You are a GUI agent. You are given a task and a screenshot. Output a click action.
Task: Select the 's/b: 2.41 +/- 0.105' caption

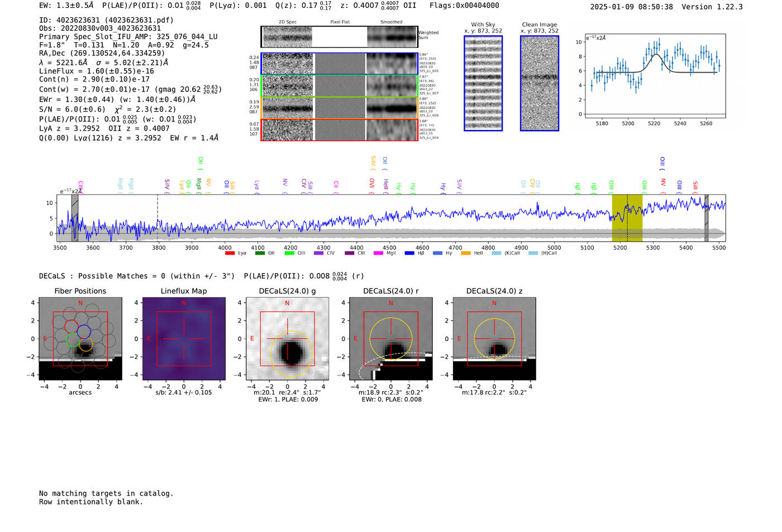coord(184,392)
